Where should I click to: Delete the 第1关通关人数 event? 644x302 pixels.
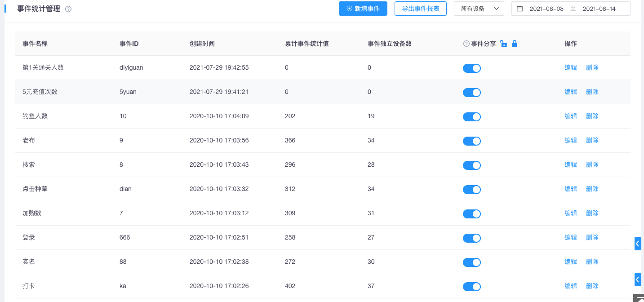pyautogui.click(x=592, y=67)
